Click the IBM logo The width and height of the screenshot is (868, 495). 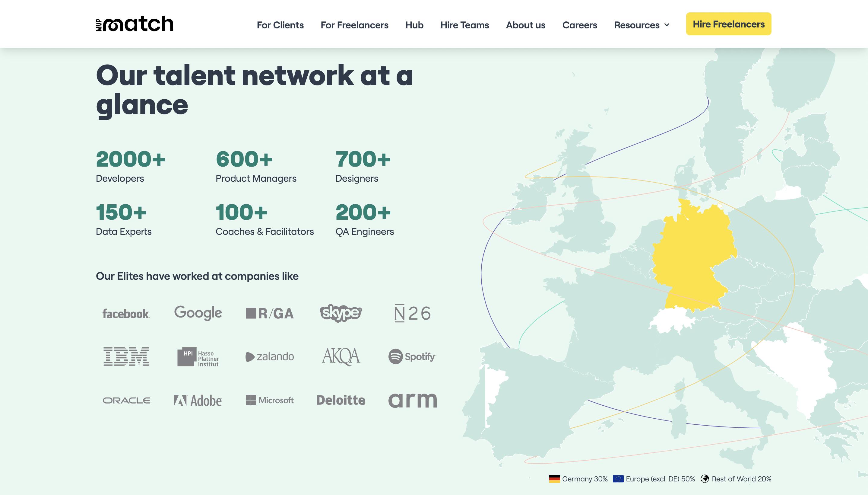point(126,356)
